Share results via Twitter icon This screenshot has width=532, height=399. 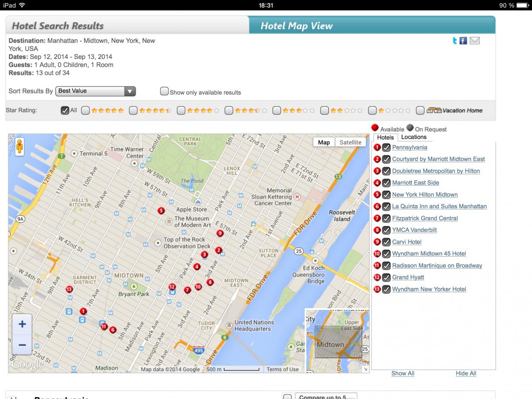coord(455,41)
